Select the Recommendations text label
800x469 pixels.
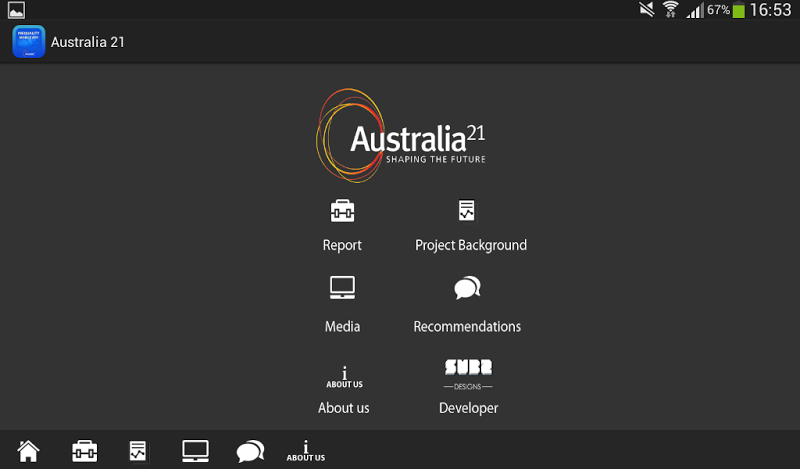point(467,327)
